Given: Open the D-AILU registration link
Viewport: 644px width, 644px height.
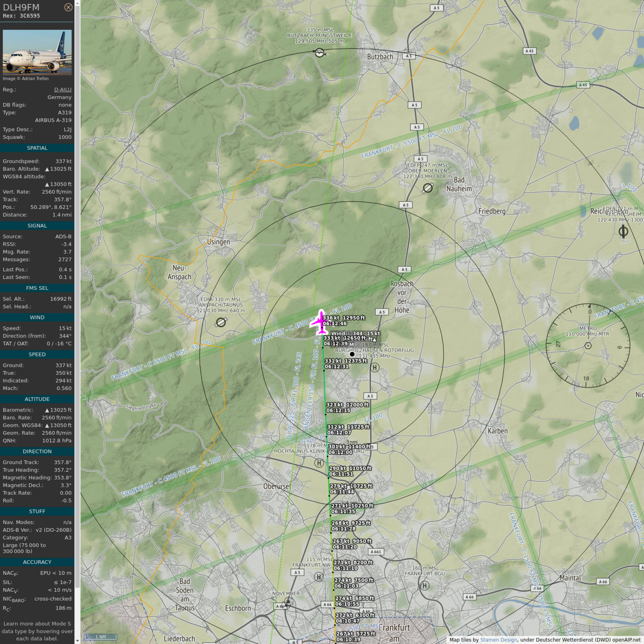Looking at the screenshot, I should click(63, 89).
